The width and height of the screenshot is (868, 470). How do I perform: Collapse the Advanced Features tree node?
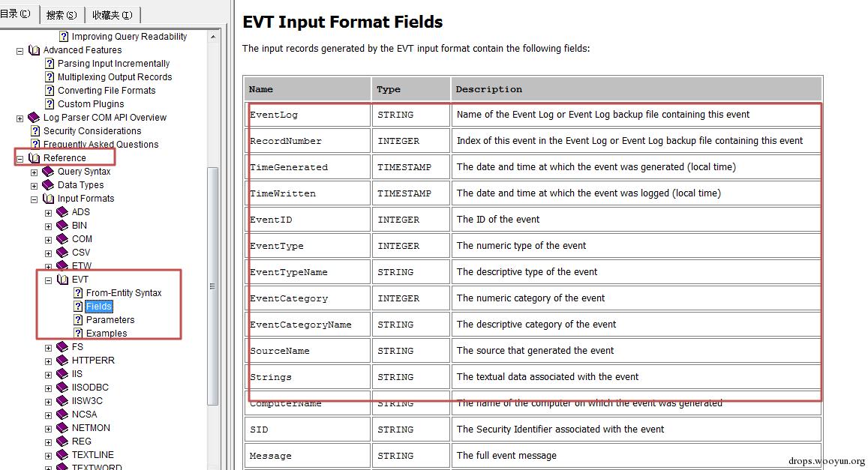tap(20, 51)
